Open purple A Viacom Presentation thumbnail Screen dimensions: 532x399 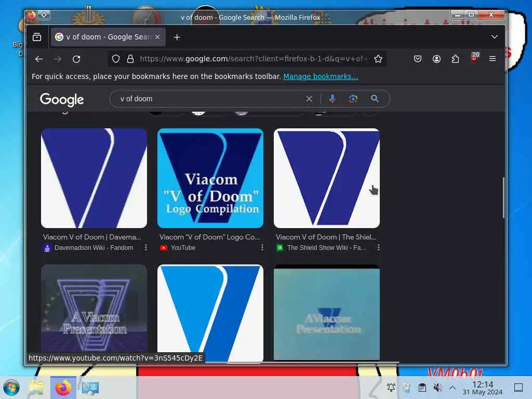pyautogui.click(x=94, y=308)
